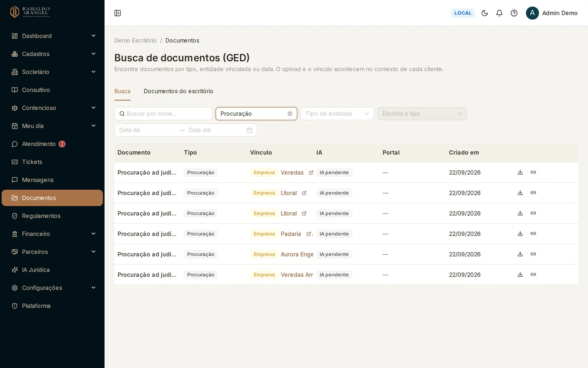This screenshot has width=588, height=368.
Task: Download the Veredas Arr row document
Action: click(x=520, y=274)
